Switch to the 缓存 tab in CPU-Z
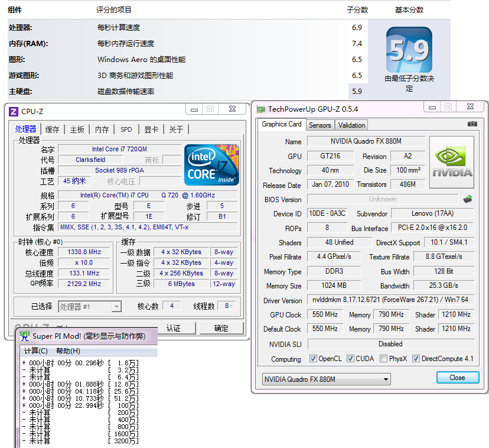 [x=52, y=129]
